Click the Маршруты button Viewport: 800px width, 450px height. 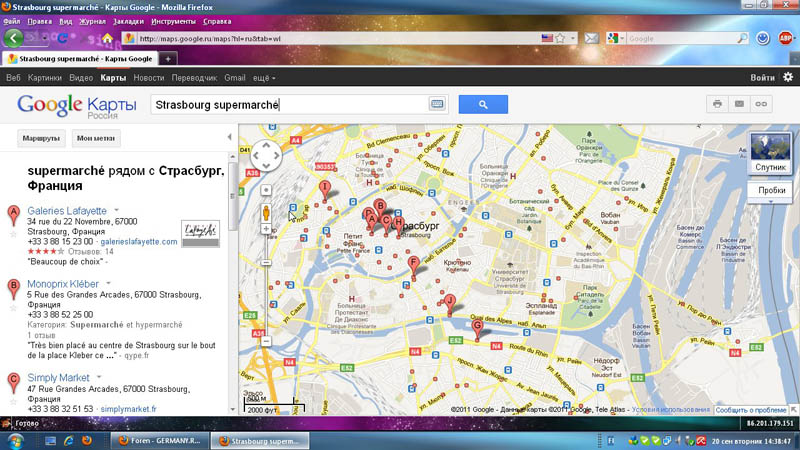41,138
